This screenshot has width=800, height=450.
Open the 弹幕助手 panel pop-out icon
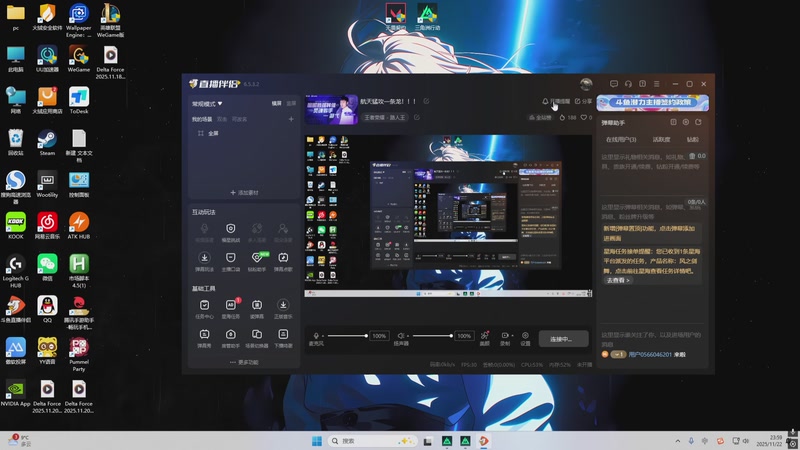[673, 122]
